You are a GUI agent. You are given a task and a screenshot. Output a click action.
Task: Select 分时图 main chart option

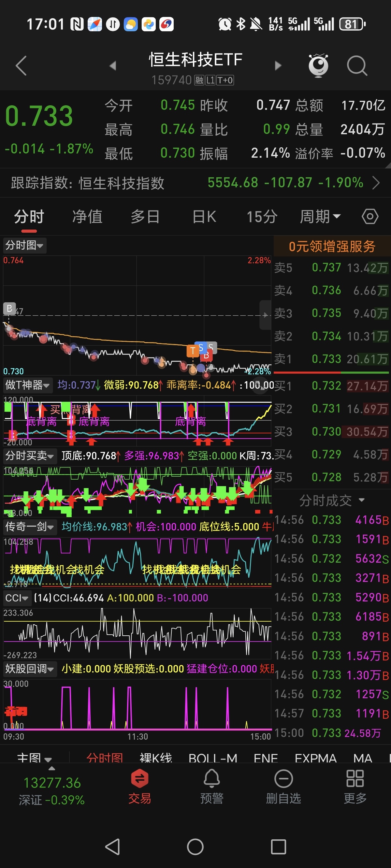(105, 758)
